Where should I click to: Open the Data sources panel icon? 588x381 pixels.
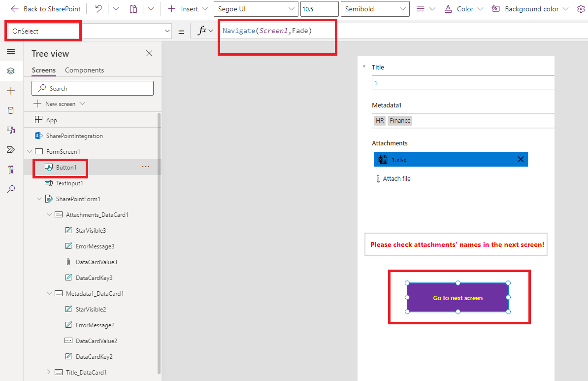pos(11,110)
